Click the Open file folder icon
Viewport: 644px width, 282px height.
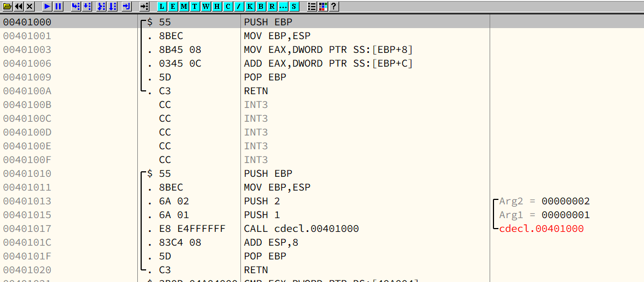[x=7, y=7]
